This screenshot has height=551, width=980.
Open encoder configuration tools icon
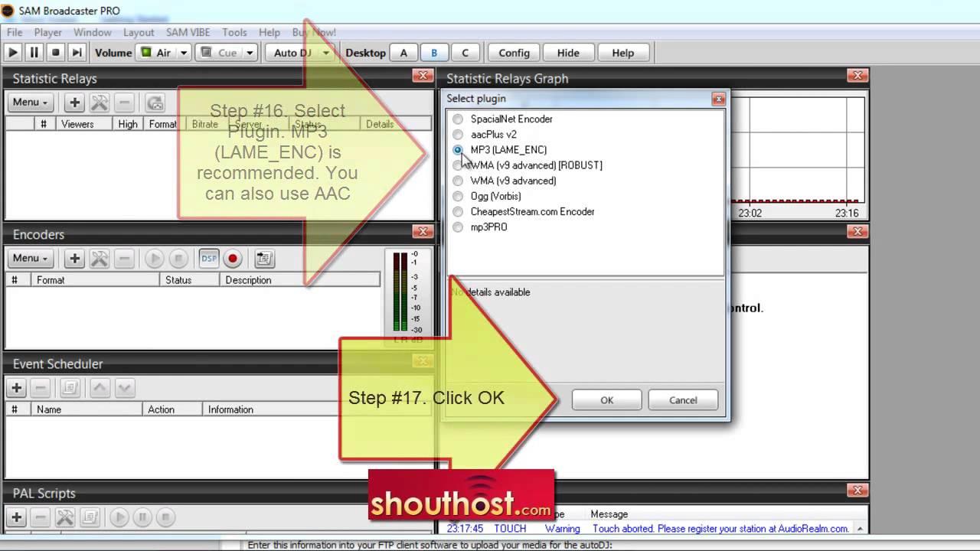click(100, 258)
